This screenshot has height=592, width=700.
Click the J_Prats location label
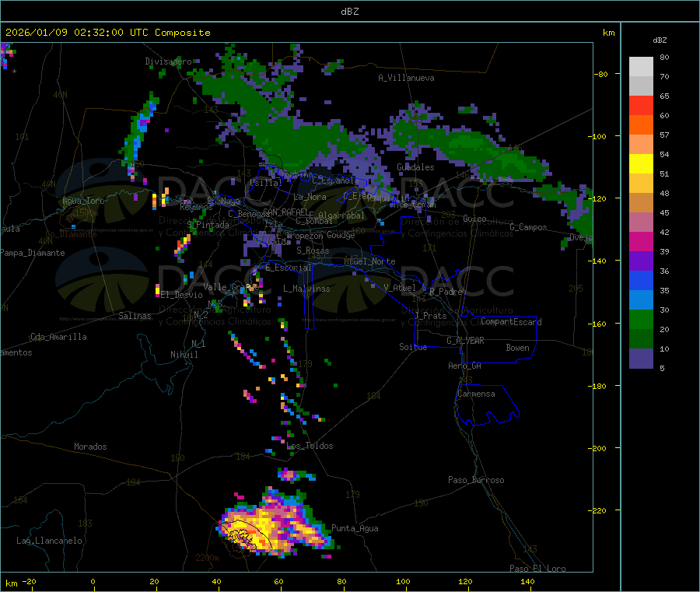[430, 315]
